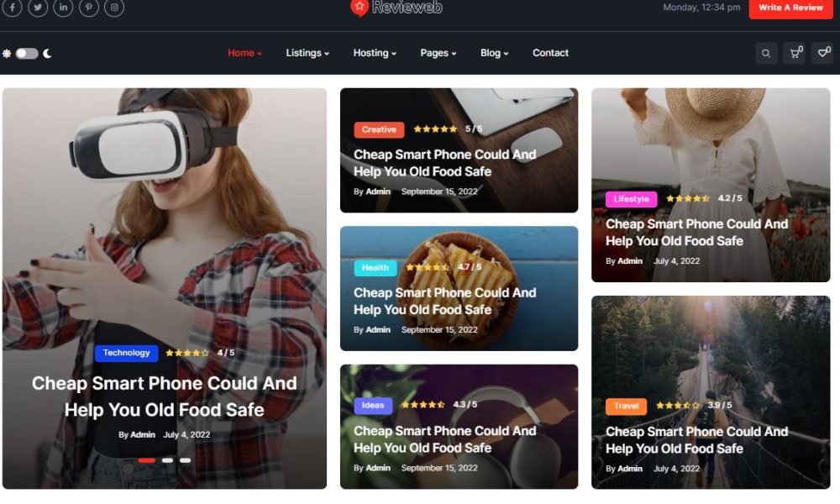Click the Write A Review button
840x504 pixels.
click(x=790, y=8)
